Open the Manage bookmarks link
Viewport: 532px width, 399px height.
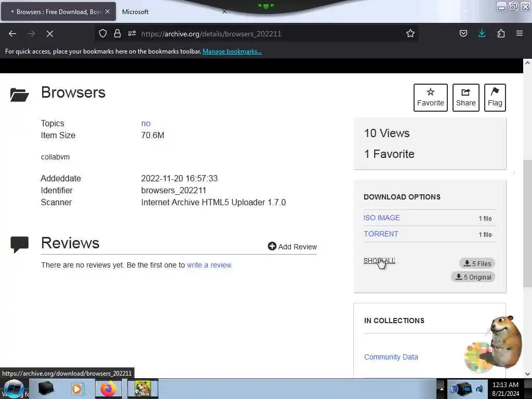click(x=232, y=51)
